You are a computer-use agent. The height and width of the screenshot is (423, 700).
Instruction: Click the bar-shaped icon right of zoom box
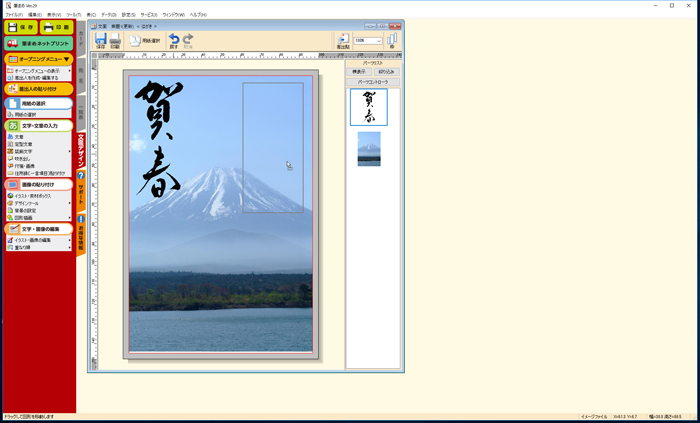(391, 40)
